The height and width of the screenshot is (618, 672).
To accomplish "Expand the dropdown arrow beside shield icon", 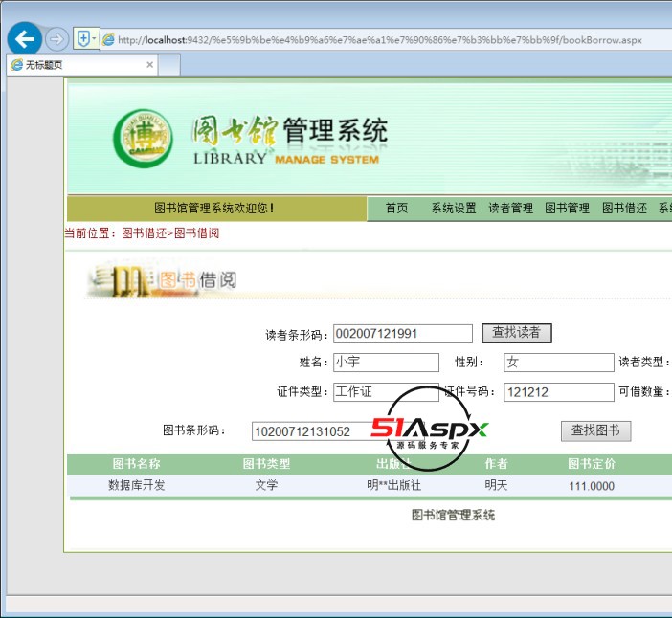I will pos(94,39).
